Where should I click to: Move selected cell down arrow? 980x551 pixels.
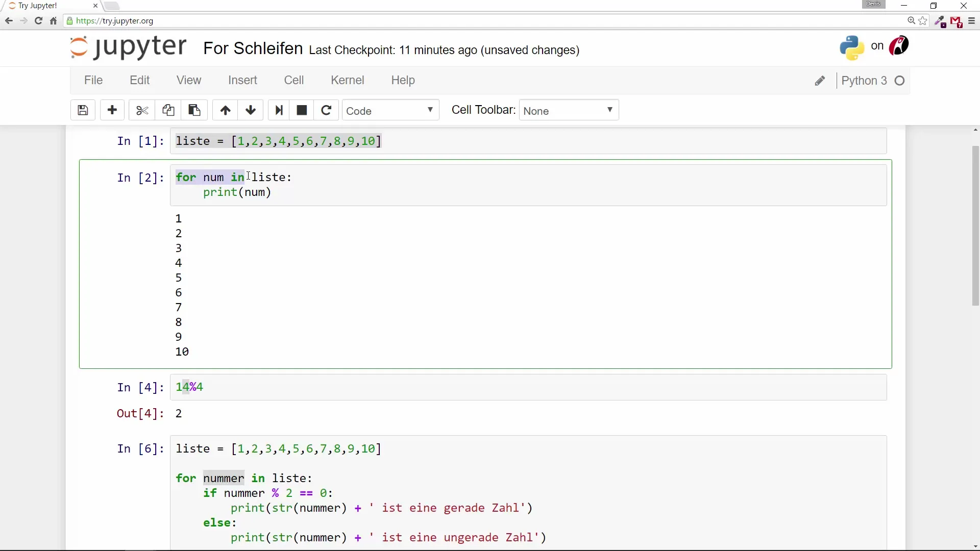(x=251, y=110)
